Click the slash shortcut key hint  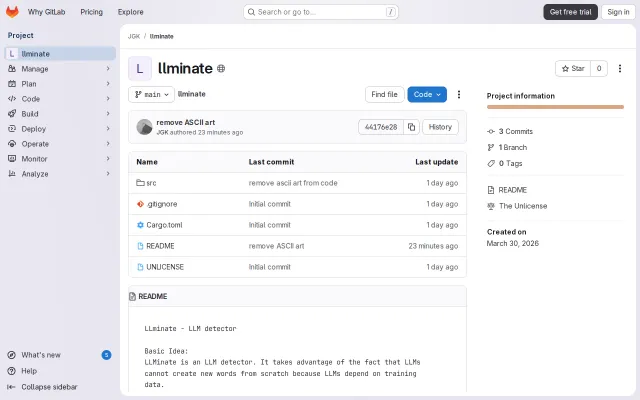391,12
